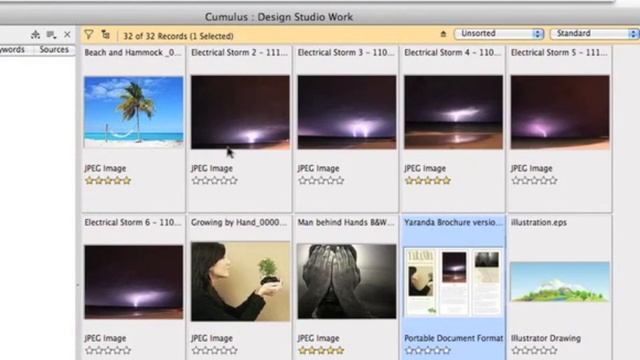Screen dimensions: 640x360
Task: Set star rating for Electrical Storm 2
Action: tap(215, 180)
